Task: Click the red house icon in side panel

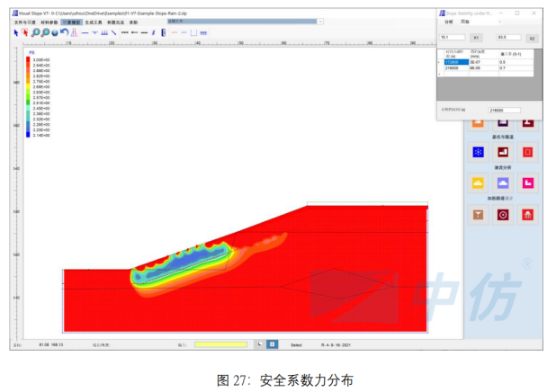Action: coord(528,215)
